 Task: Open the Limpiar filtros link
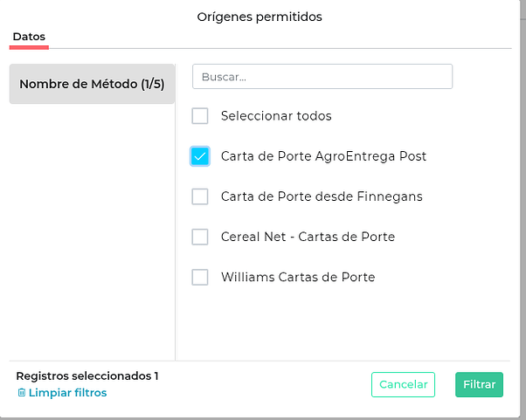[67, 393]
